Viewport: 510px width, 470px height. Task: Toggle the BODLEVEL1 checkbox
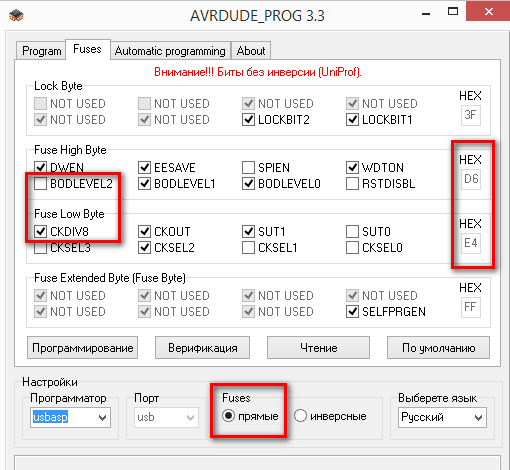[144, 183]
